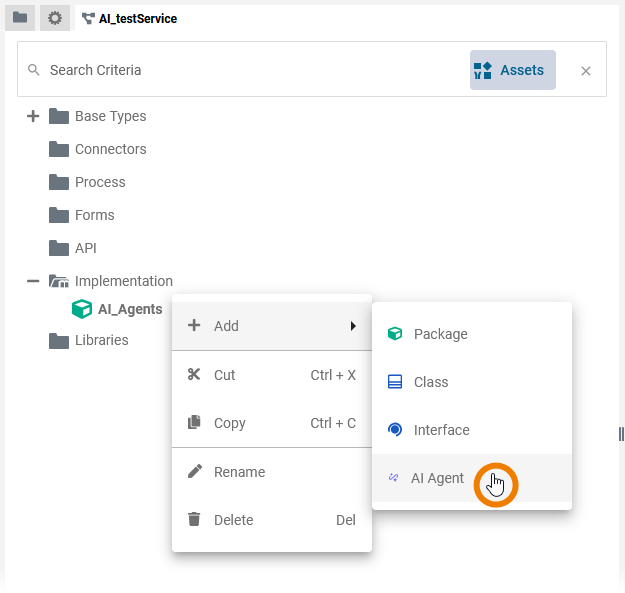Open the Add submenu arrow
Viewport: 625px width, 593px height.
pos(353,326)
